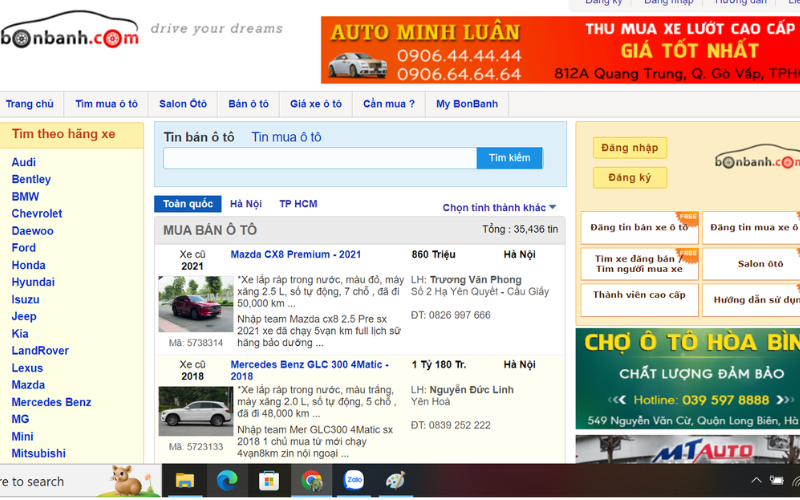Expand the Chọn tỉnh thành khác dropdown
Screen dimensions: 800x500
click(x=499, y=208)
